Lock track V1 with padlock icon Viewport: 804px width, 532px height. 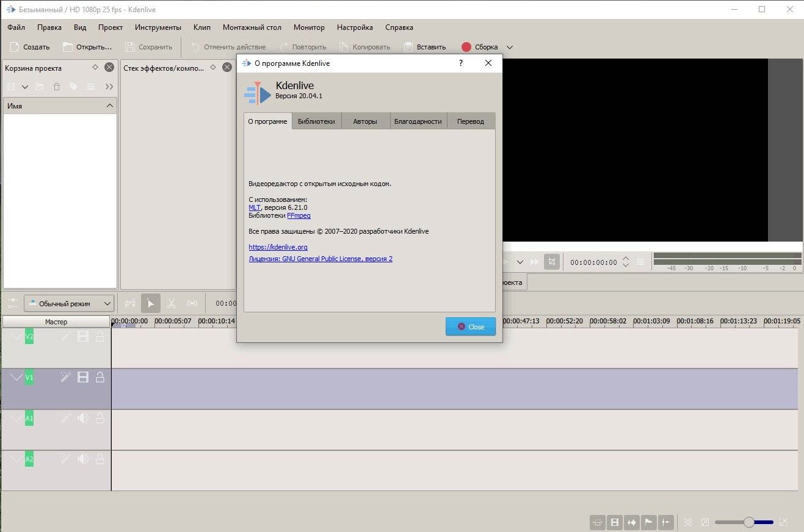(x=100, y=378)
